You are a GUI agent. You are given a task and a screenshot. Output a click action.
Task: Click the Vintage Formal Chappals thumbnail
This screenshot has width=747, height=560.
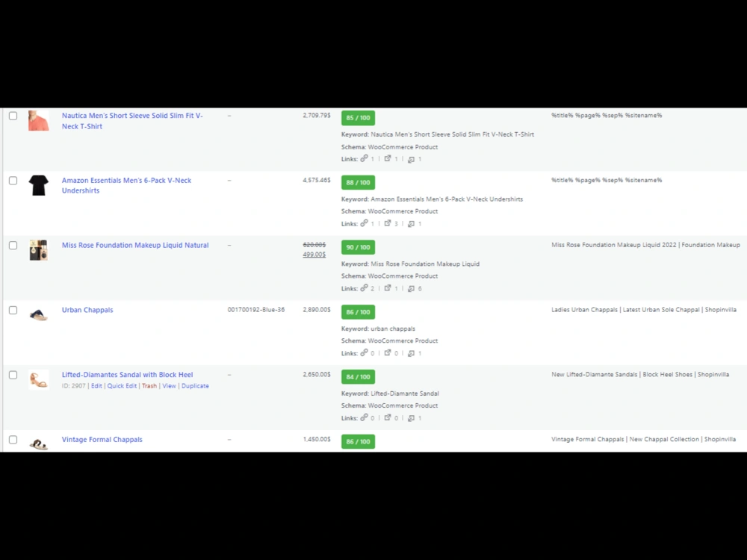(39, 444)
